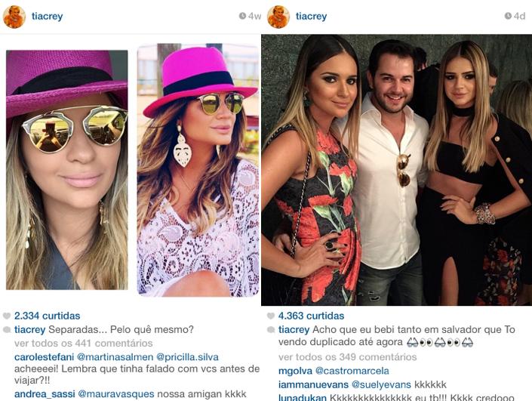Open tiacrey avatar on left post

pos(14,17)
